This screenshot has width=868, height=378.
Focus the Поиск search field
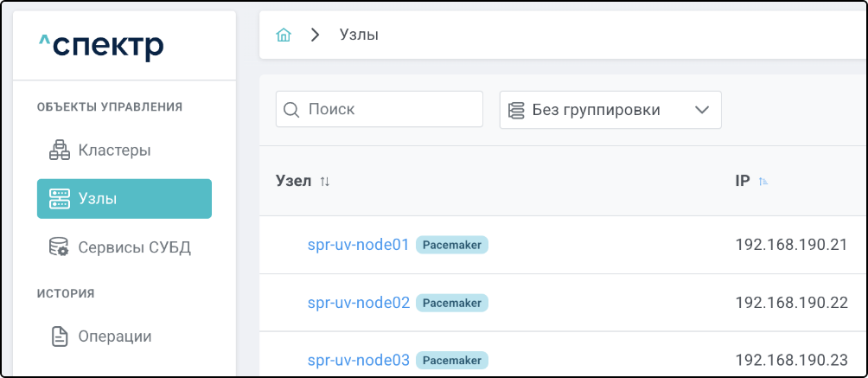389,110
